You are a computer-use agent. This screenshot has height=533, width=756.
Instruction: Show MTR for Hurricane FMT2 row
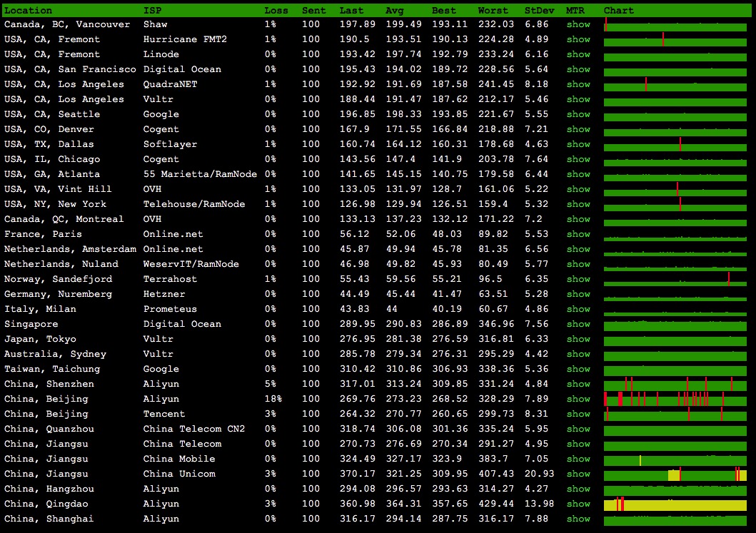tap(578, 39)
